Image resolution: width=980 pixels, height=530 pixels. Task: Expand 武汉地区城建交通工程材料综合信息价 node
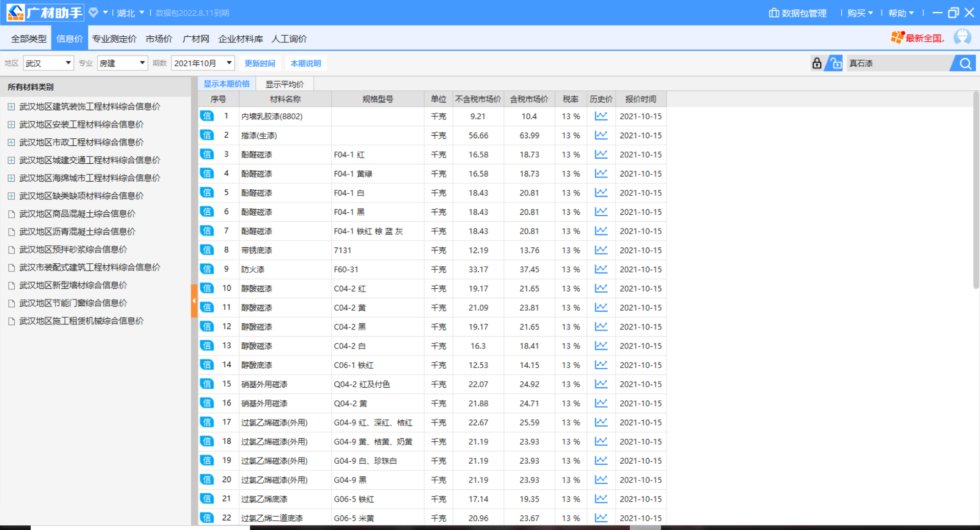[11, 160]
